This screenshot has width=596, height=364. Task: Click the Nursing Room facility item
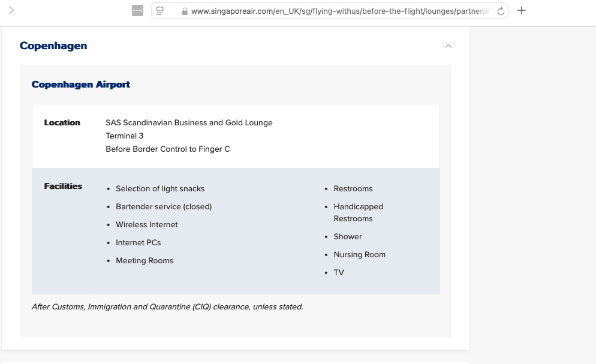pos(360,255)
